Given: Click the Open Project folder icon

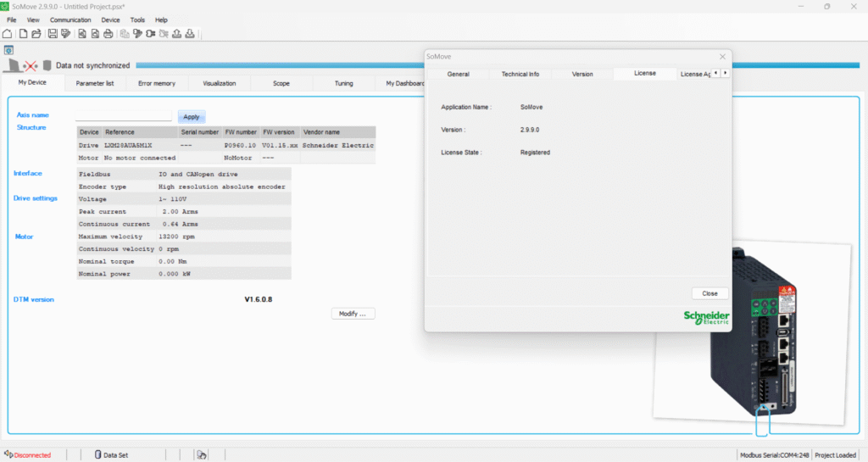Looking at the screenshot, I should (36, 34).
